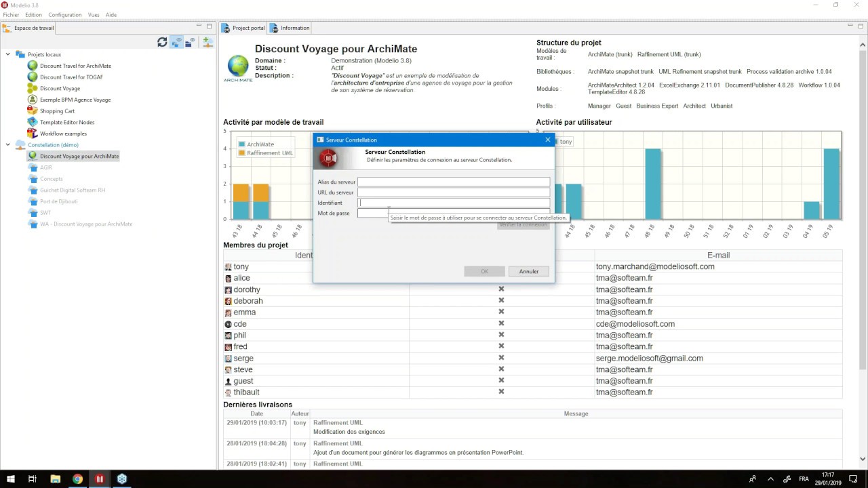Click the add Constellation server icon
868x488 pixels.
[x=208, y=42]
